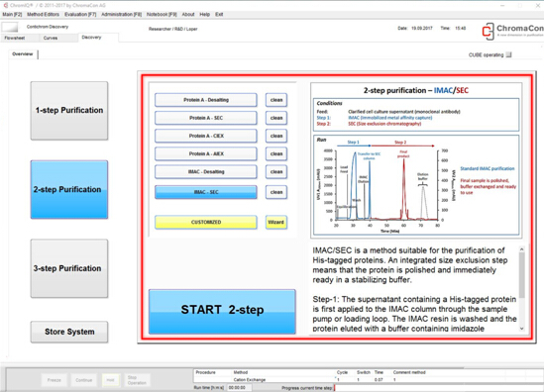The height and width of the screenshot is (392, 544).
Task: Click the scroll-up arrow of description text
Action: (521, 249)
